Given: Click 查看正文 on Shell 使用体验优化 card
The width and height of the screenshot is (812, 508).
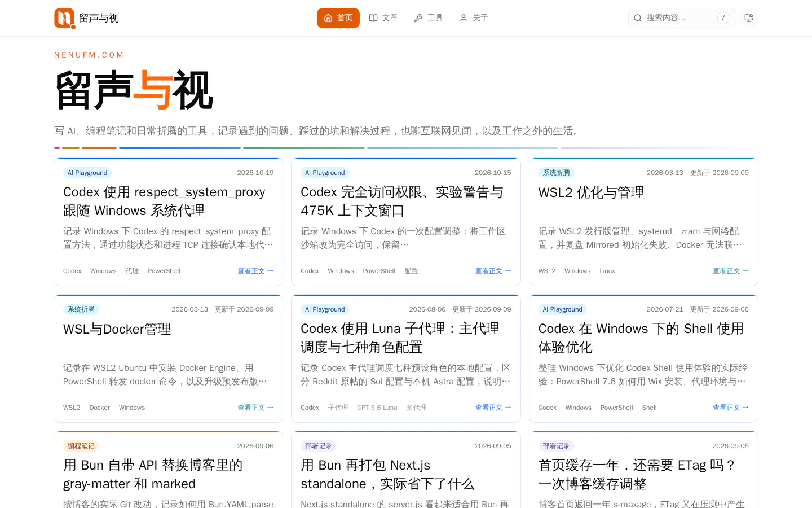Looking at the screenshot, I should (731, 408).
